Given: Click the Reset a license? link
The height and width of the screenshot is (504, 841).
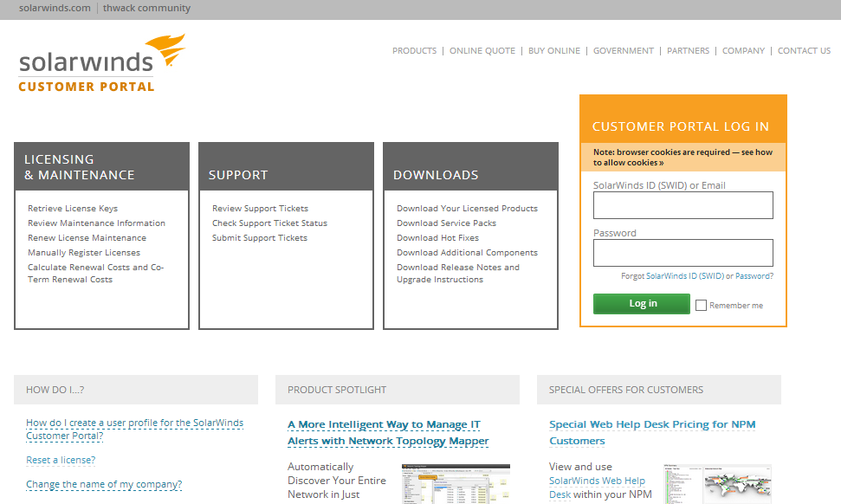Looking at the screenshot, I should [x=61, y=460].
